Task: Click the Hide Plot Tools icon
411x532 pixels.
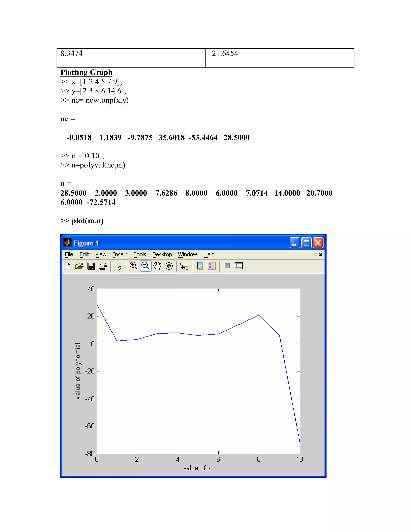Action: (x=227, y=266)
